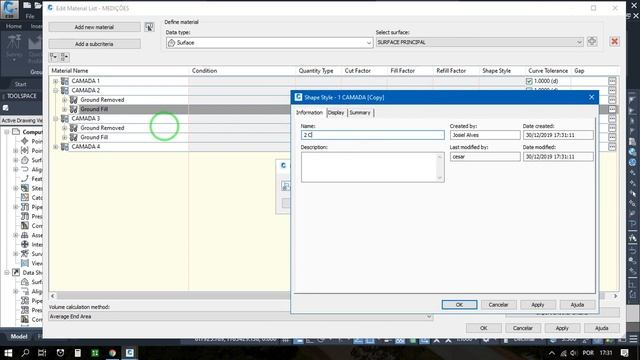
Task: Click the select surface from drawing icon
Action: [x=592, y=41]
